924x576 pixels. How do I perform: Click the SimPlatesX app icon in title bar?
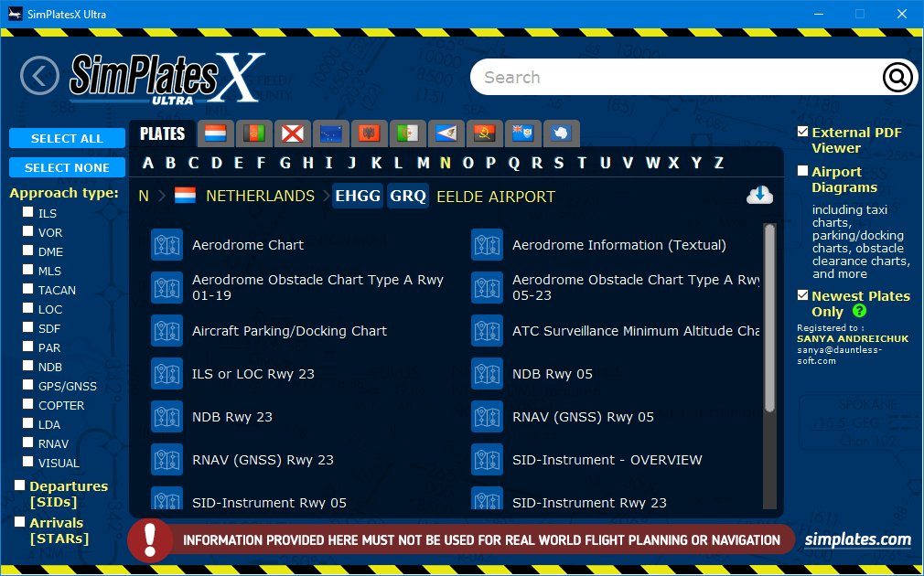pyautogui.click(x=16, y=14)
